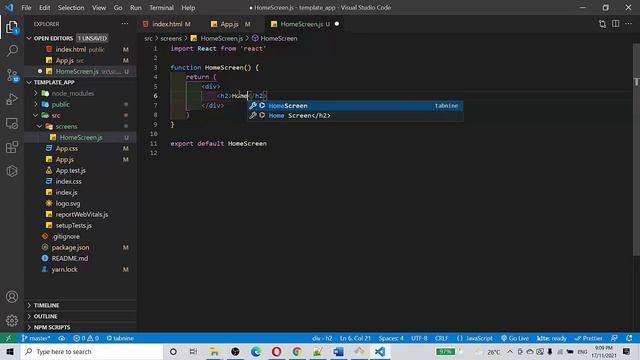Open the Edit menu
Image resolution: width=640 pixels, height=360 pixels.
point(44,7)
